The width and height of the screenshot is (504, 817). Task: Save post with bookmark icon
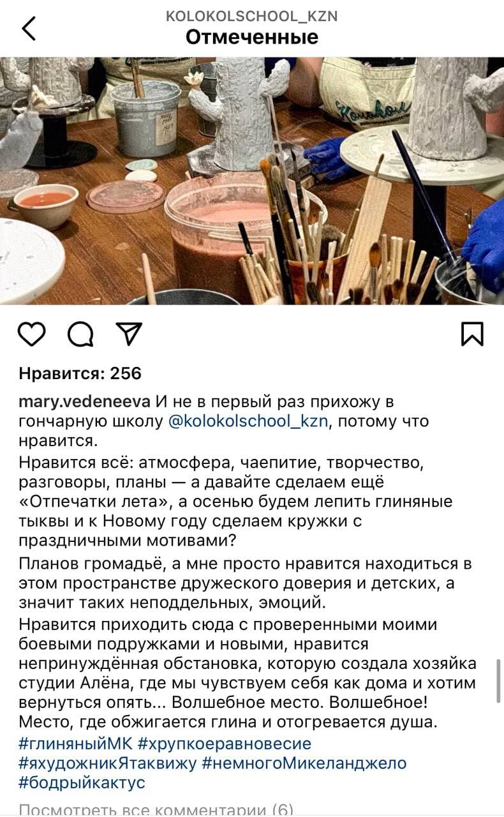pos(472,334)
